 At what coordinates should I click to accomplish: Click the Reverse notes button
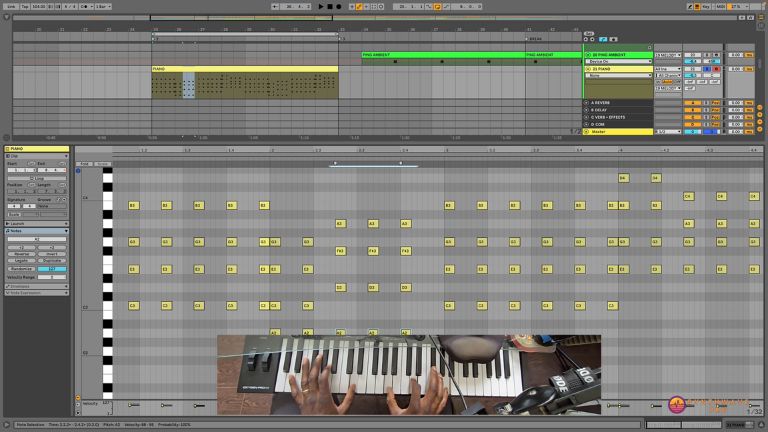click(22, 254)
